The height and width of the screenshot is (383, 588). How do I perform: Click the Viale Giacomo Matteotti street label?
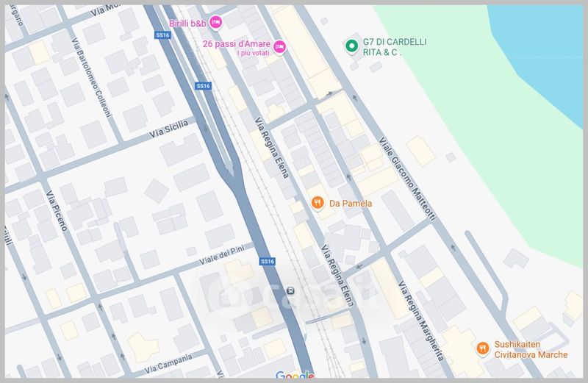click(408, 179)
